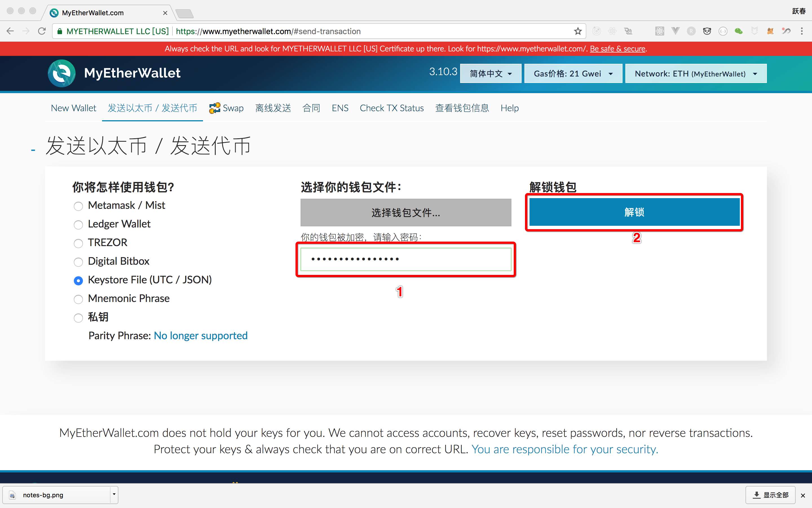The width and height of the screenshot is (812, 508).
Task: Click the gray wave extension with red dot
Action: 786,31
